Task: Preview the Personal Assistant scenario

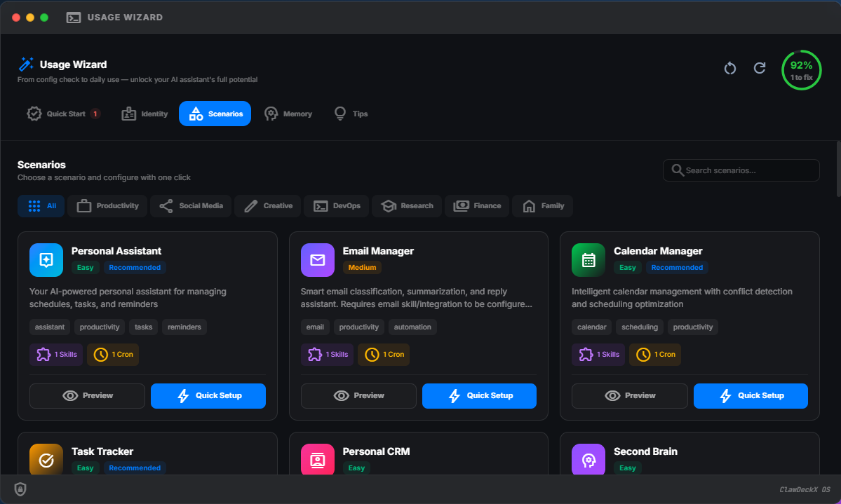Action: pyautogui.click(x=88, y=396)
